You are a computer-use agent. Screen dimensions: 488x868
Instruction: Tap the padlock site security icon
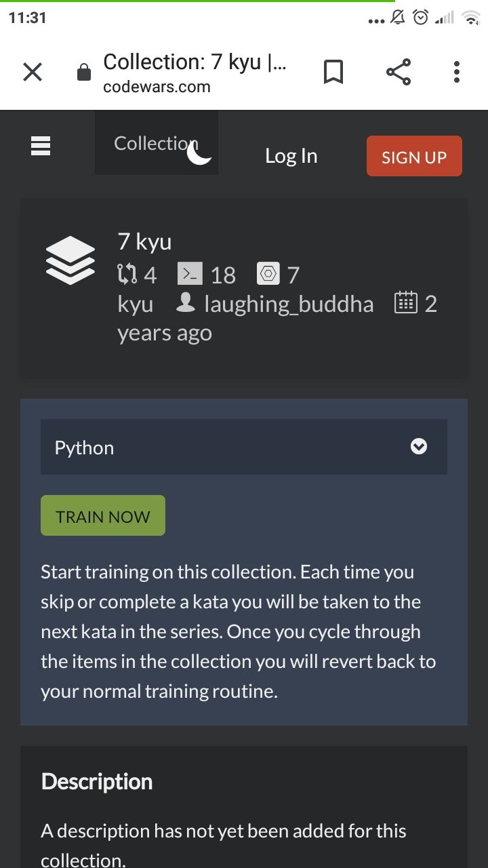(x=84, y=72)
